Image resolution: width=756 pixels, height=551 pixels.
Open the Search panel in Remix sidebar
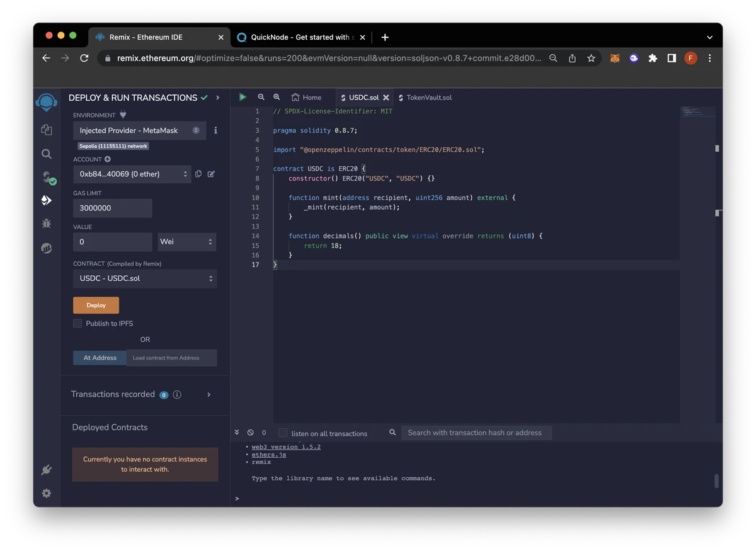pyautogui.click(x=46, y=153)
